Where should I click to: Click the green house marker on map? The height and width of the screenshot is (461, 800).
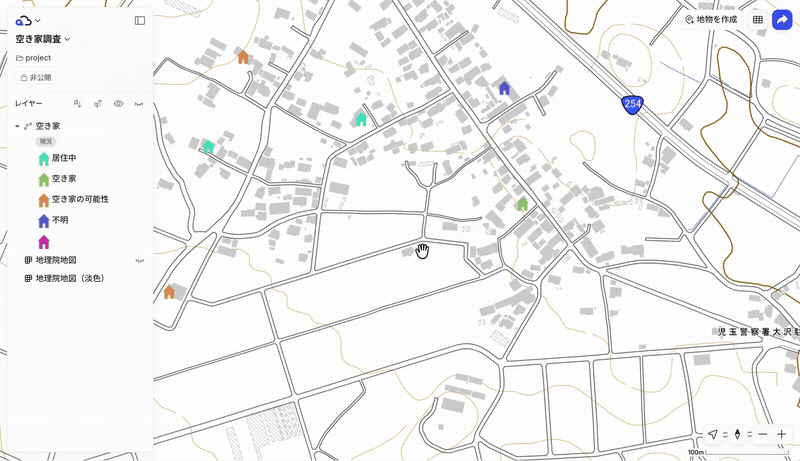(x=522, y=204)
